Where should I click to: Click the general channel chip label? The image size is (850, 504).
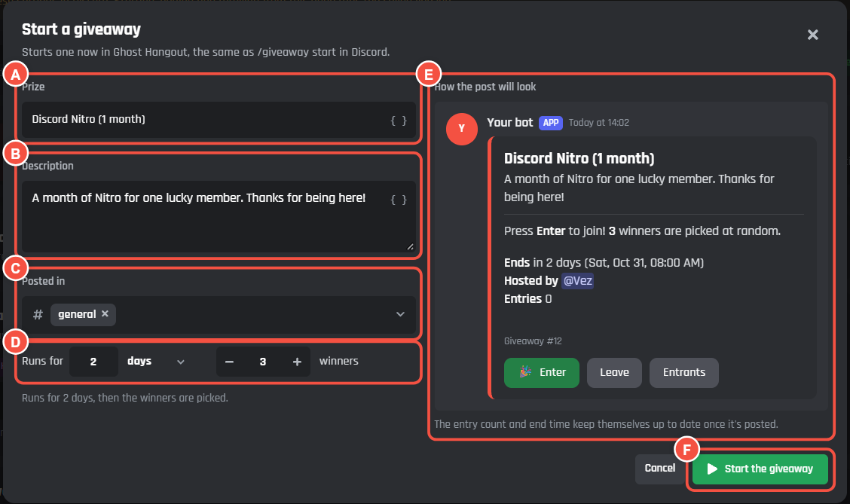pos(77,314)
